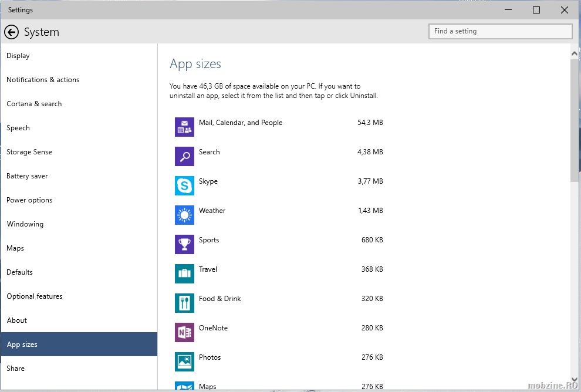Maximize the Settings window
Screen dimensions: 581x392
coord(536,10)
